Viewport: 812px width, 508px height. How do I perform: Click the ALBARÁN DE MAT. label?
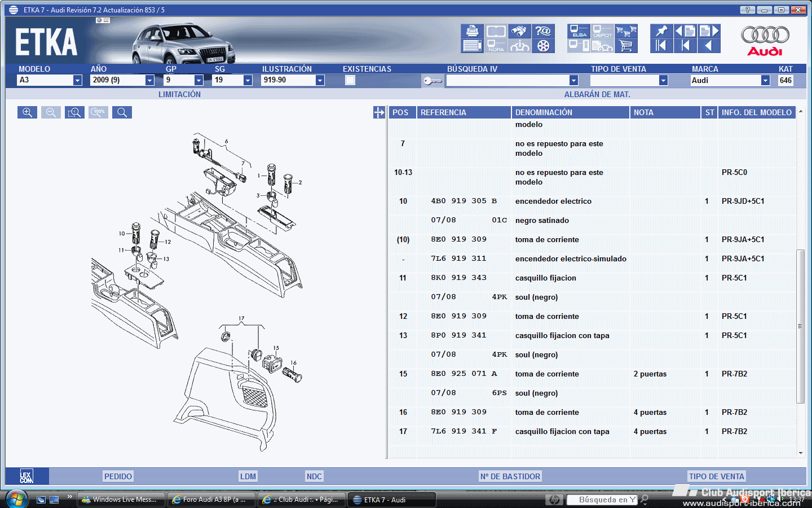coord(597,94)
